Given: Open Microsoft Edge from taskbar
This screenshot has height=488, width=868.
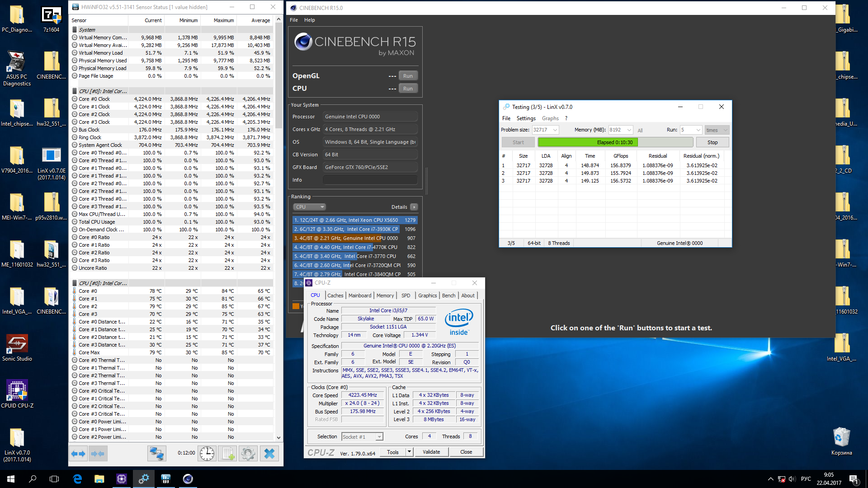Looking at the screenshot, I should pyautogui.click(x=77, y=479).
